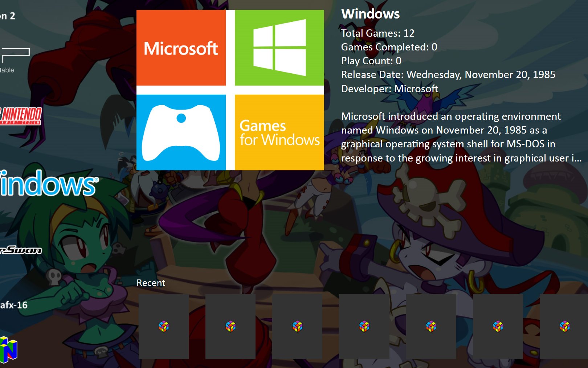Click the truncated Windows description text
588x368 pixels.
click(461, 137)
